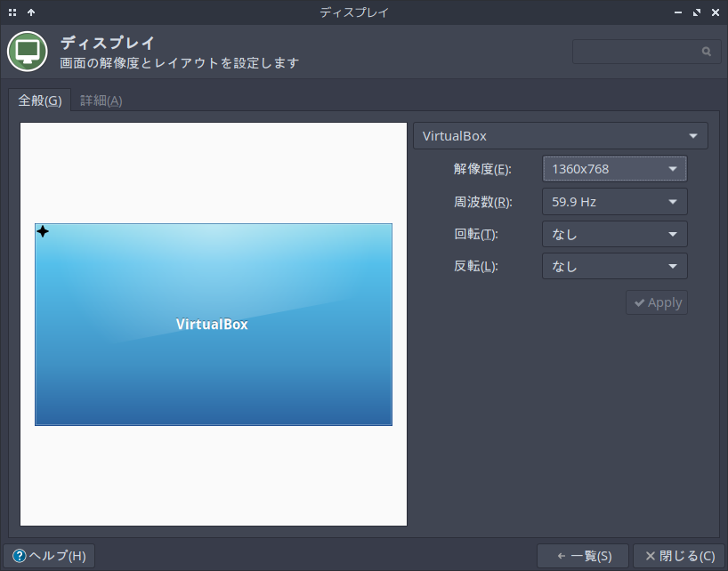The height and width of the screenshot is (571, 728).
Task: Click the 閉じる(C) button
Action: pos(679,556)
